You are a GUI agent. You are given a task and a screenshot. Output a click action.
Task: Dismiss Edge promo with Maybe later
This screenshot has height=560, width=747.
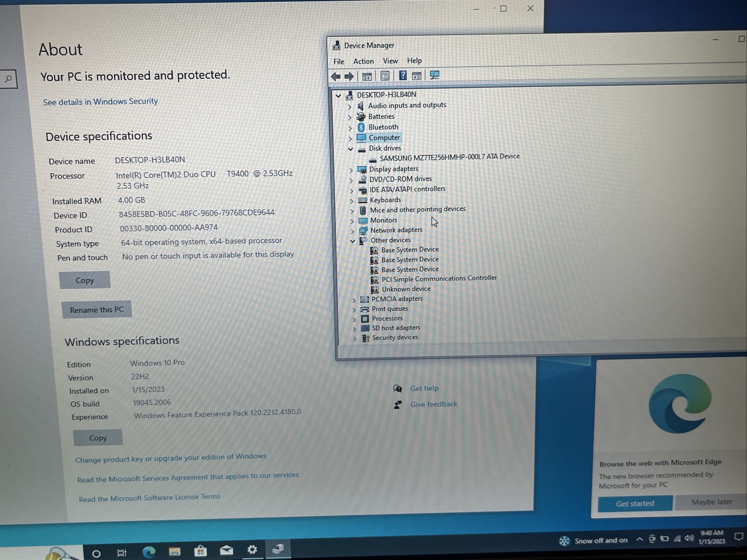pyautogui.click(x=712, y=502)
